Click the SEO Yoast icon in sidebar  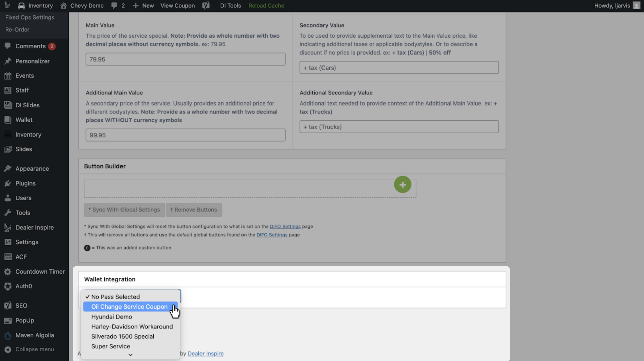(8, 306)
